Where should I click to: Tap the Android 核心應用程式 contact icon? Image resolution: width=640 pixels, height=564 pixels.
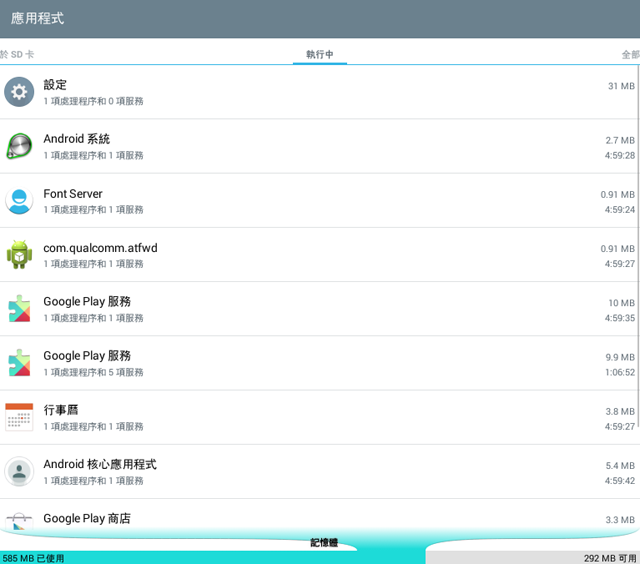pyautogui.click(x=19, y=471)
